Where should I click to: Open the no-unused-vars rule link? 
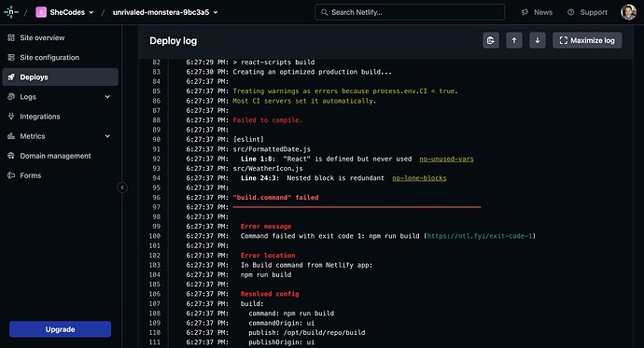point(446,159)
